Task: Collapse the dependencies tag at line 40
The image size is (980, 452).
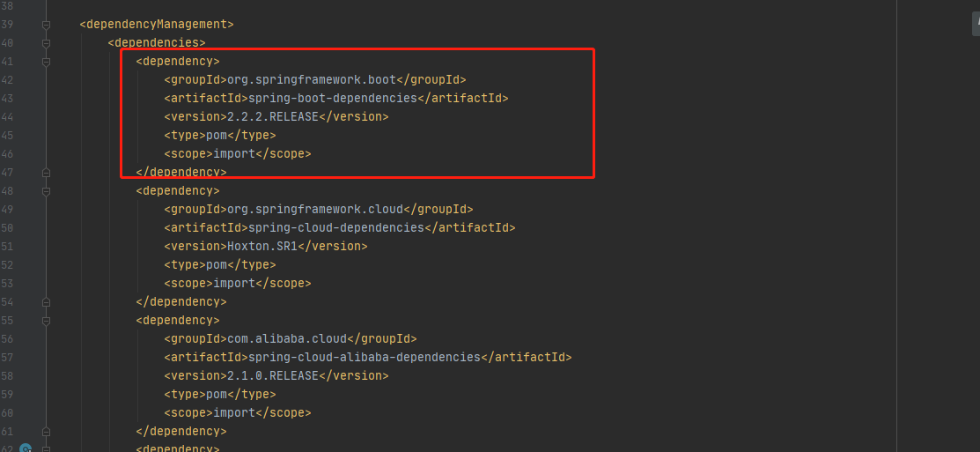Action: click(x=46, y=43)
